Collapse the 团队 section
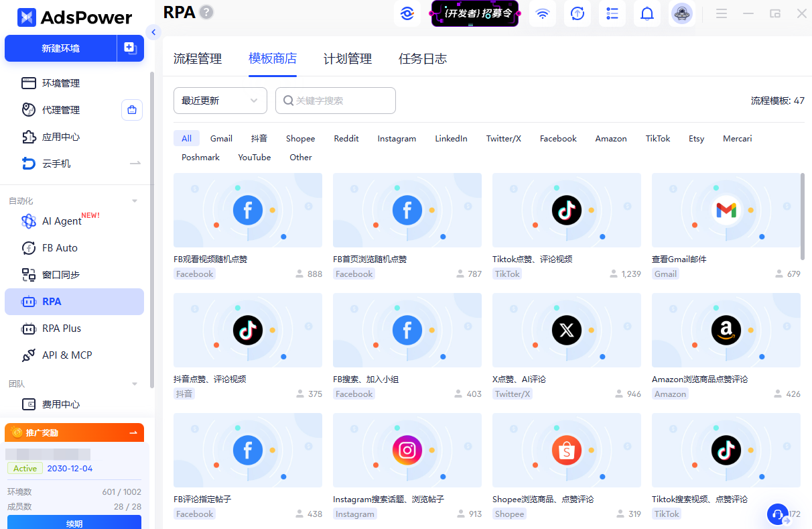The image size is (812, 529). pos(135,384)
